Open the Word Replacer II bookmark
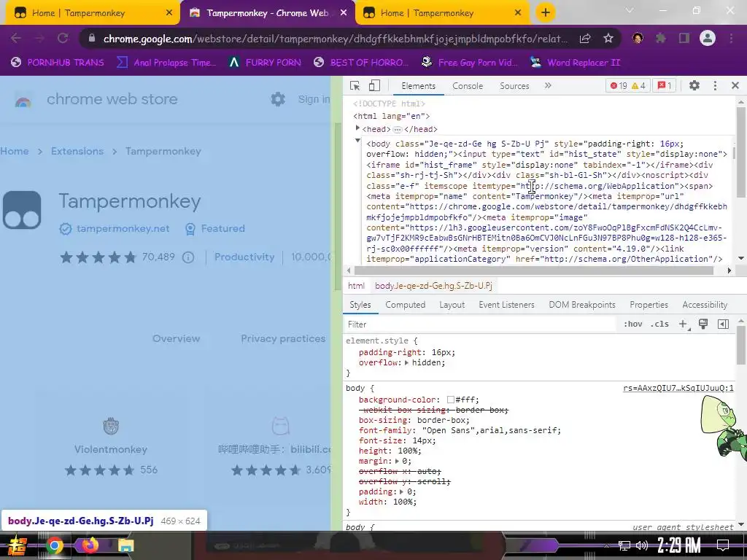The width and height of the screenshot is (747, 560). (x=575, y=63)
